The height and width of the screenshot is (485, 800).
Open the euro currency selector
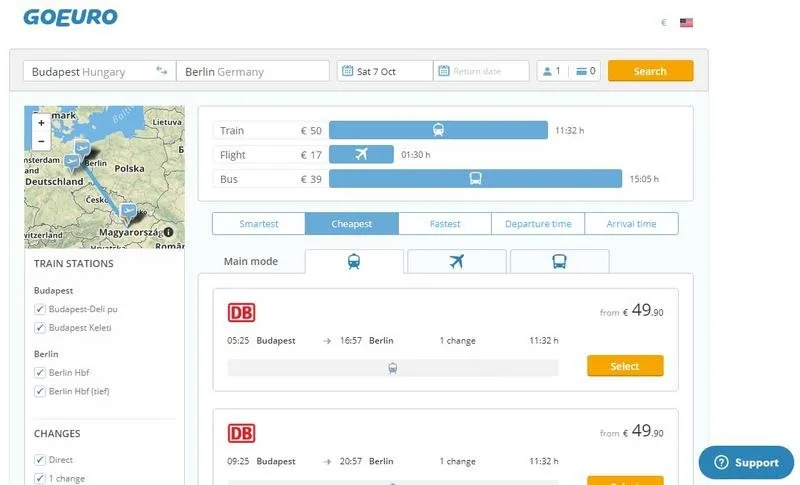tap(664, 22)
